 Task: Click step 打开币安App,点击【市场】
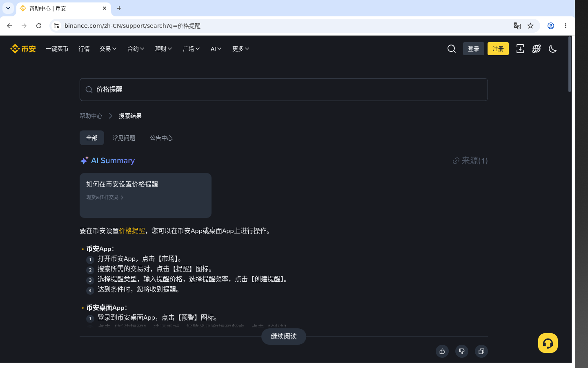point(140,259)
